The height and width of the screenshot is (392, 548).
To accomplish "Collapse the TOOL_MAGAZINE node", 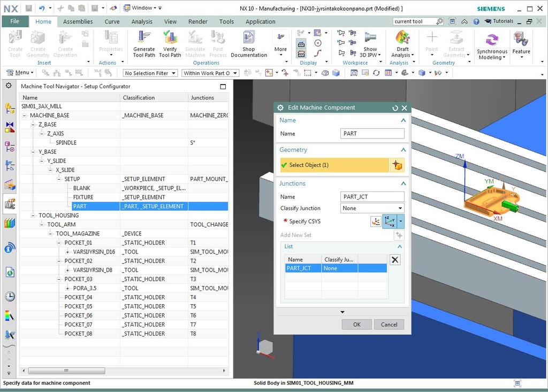I will (x=50, y=233).
